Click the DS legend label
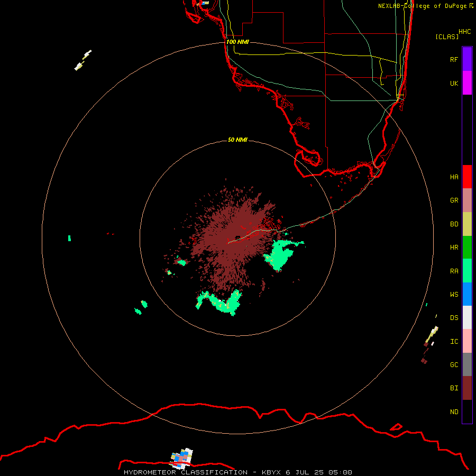Viewport: 476px width, 476px height. (454, 317)
